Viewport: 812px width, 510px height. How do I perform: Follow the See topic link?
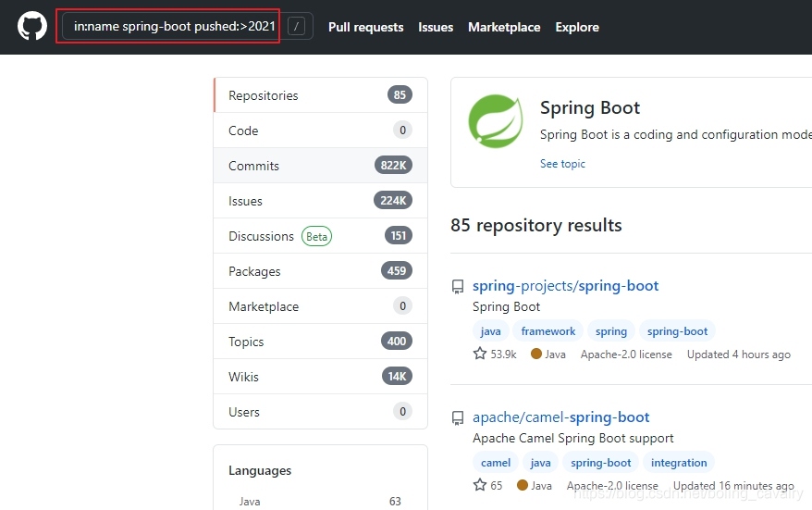(562, 164)
